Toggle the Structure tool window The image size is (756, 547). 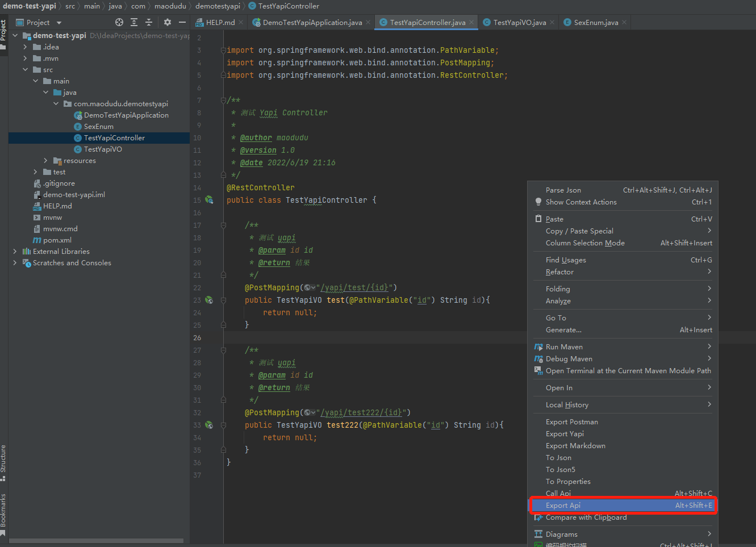tap(3, 459)
